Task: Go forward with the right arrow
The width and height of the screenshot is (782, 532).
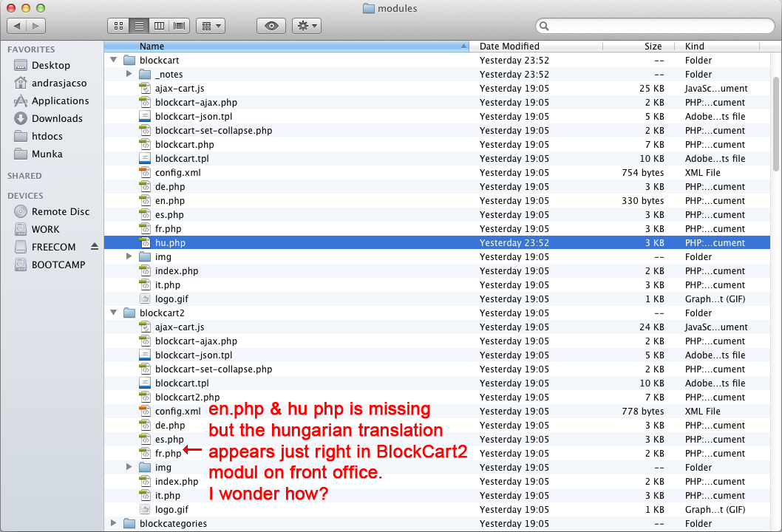Action: [x=36, y=26]
